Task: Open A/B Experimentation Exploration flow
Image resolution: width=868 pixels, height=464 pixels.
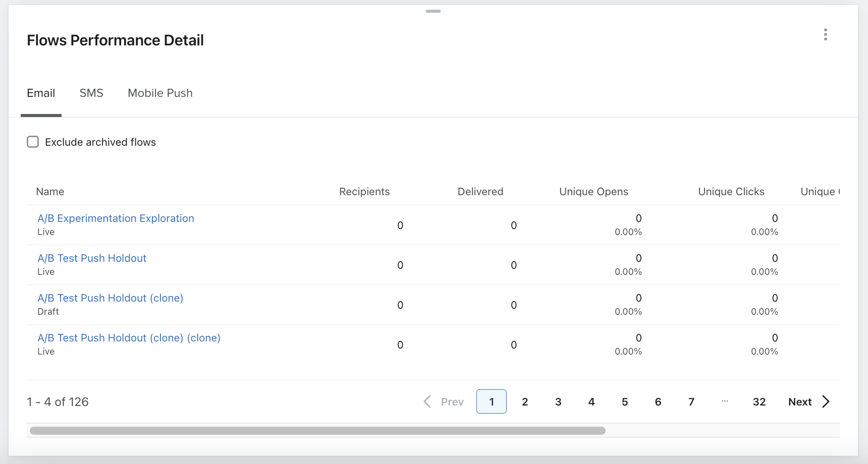Action: [x=116, y=218]
